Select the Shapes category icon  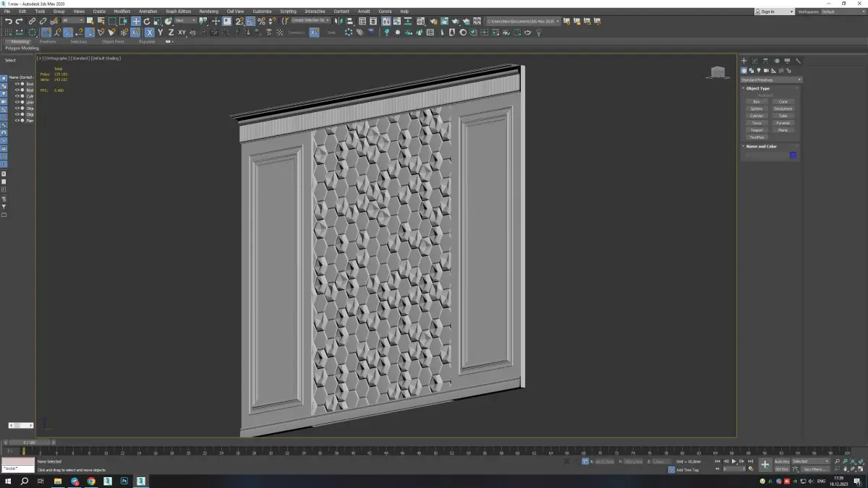(751, 71)
